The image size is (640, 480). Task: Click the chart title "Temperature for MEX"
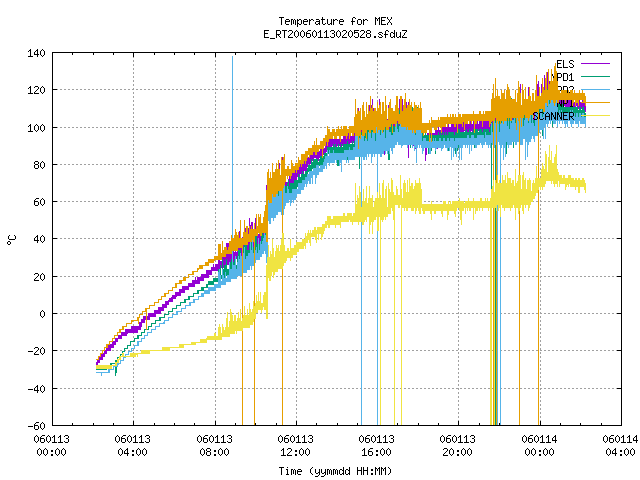coord(336,21)
